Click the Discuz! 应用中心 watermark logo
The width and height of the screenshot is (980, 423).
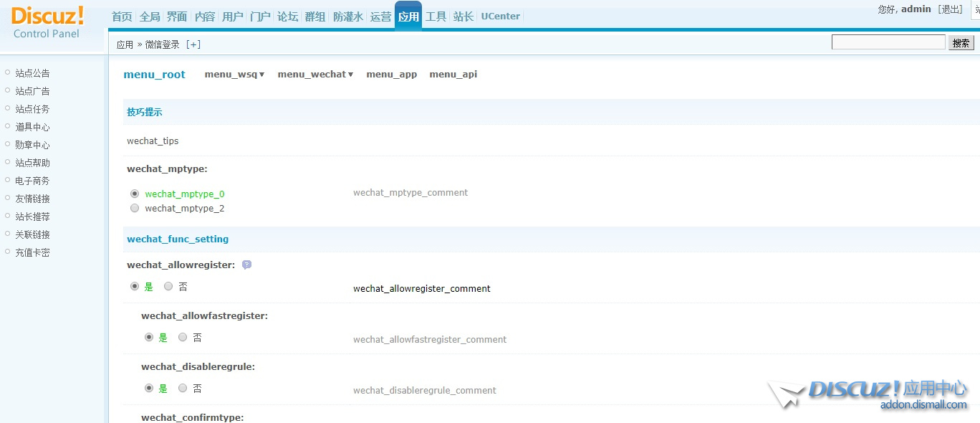869,394
